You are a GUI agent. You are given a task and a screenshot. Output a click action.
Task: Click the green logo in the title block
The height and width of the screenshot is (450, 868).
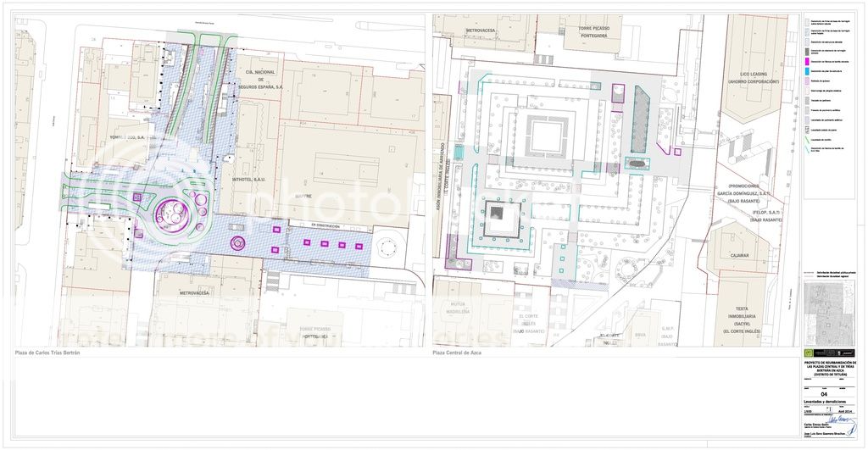pos(808,351)
